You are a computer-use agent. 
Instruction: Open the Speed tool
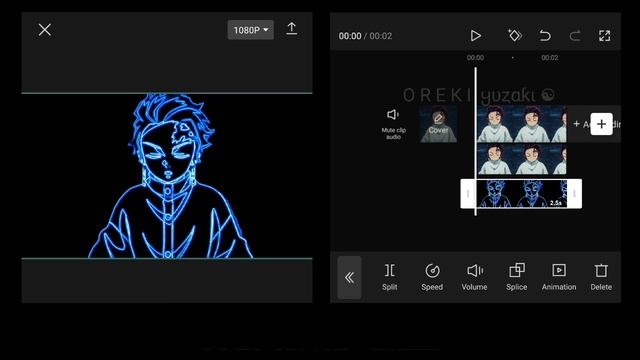tap(432, 277)
